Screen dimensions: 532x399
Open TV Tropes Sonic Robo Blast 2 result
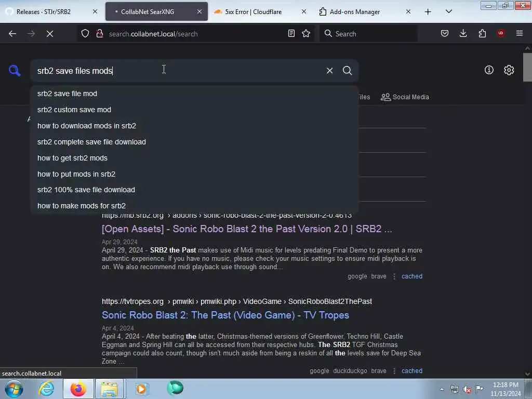point(225,315)
